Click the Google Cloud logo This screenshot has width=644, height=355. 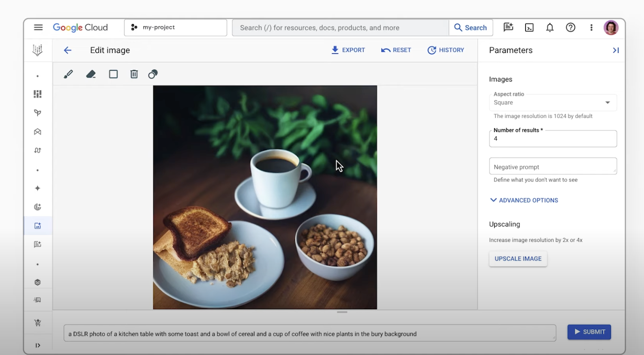[80, 28]
